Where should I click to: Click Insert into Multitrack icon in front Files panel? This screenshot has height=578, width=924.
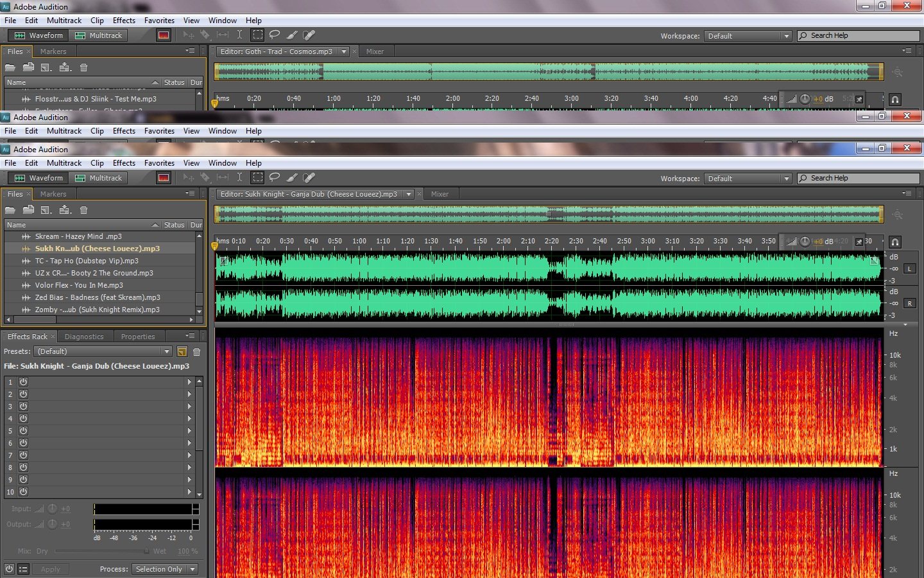click(x=65, y=210)
